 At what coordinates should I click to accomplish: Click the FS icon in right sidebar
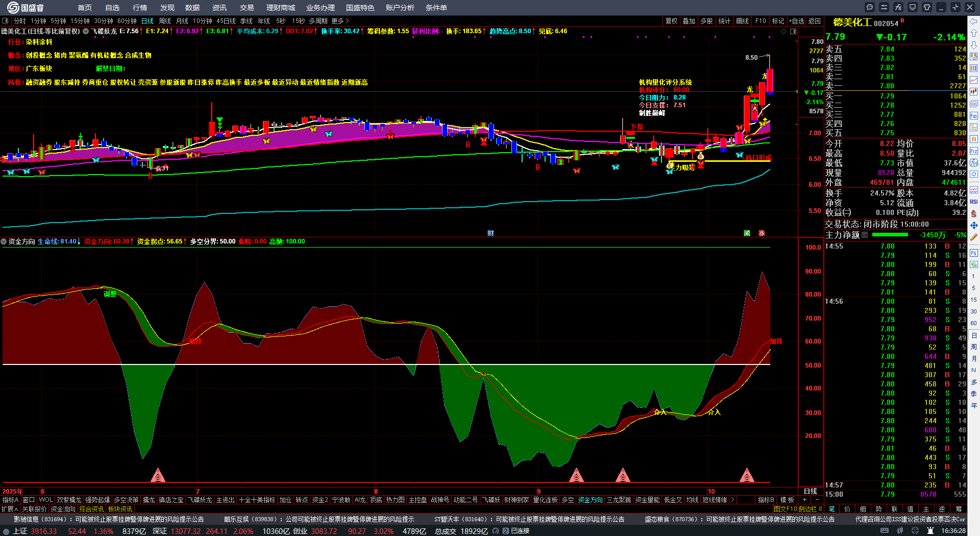(x=974, y=253)
